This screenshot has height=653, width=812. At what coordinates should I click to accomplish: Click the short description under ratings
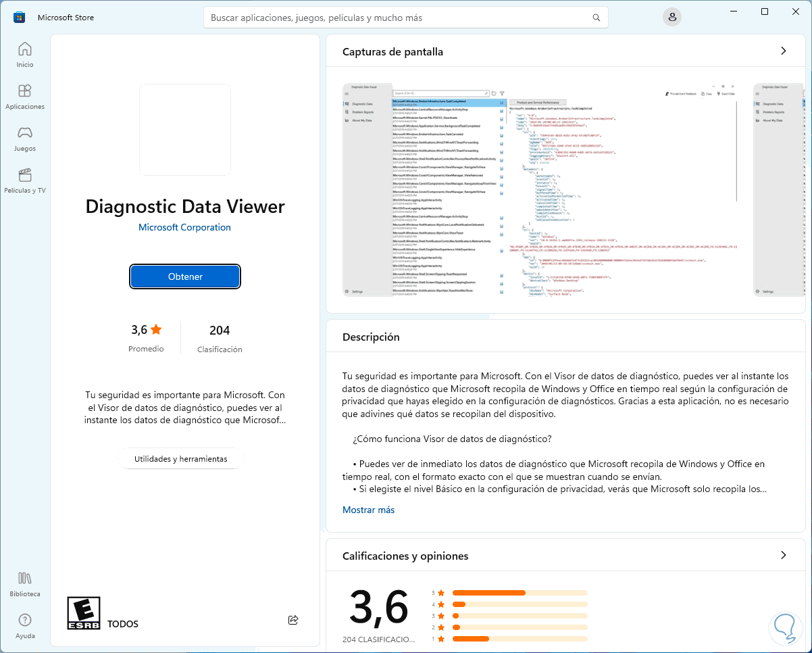pyautogui.click(x=185, y=408)
